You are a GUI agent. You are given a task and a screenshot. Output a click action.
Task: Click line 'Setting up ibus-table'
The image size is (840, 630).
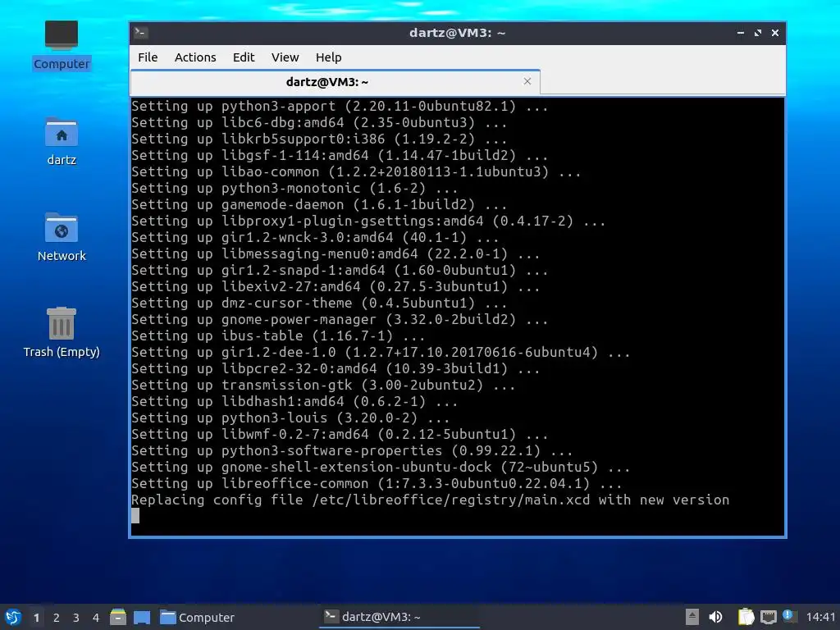tap(278, 336)
